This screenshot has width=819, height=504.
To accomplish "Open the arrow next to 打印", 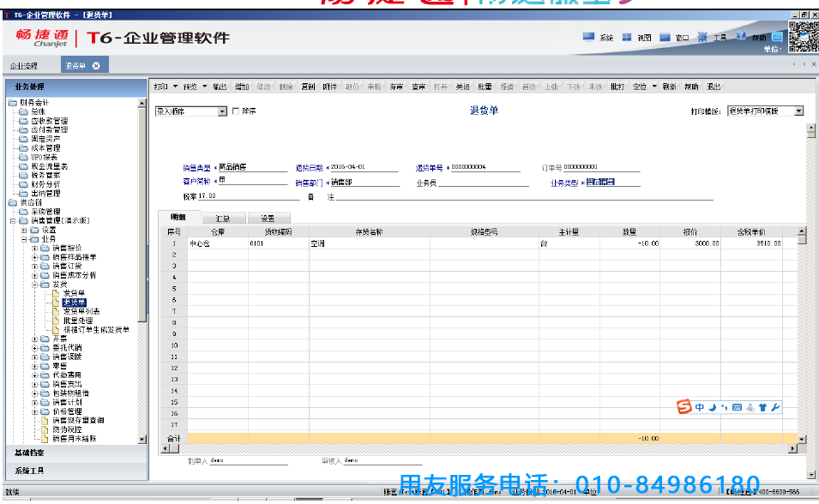I will coord(175,87).
